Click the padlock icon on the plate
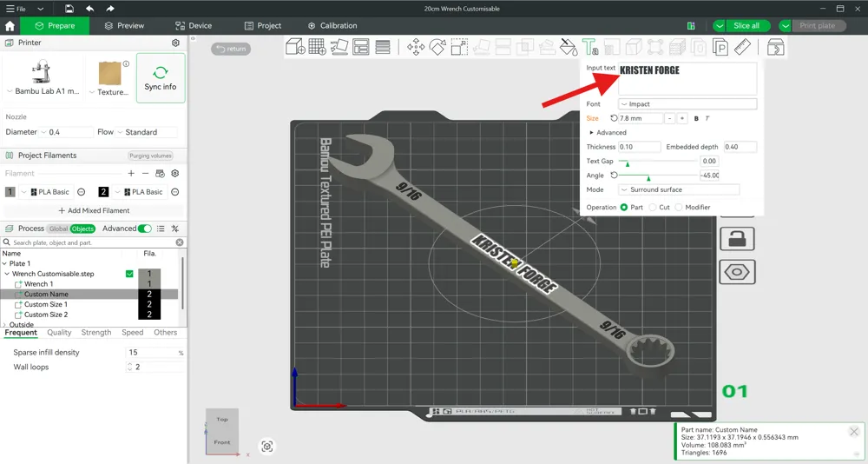Image resolution: width=868 pixels, height=464 pixels. click(x=737, y=239)
